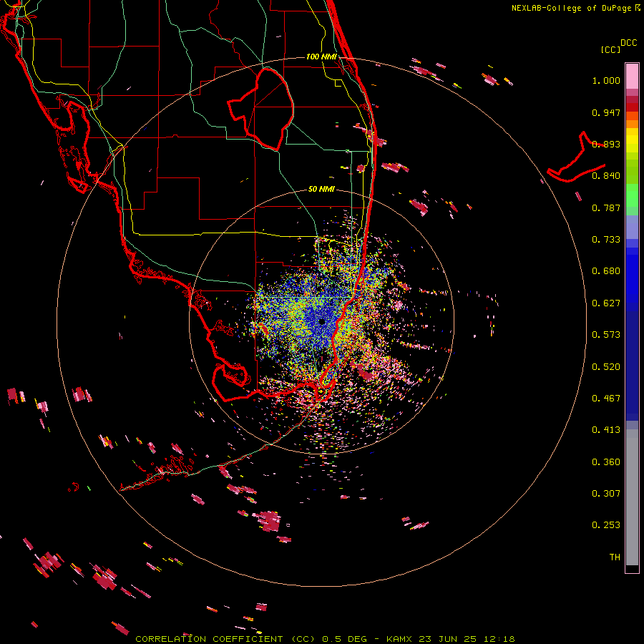
Task: Click the 0.307 scale value
Action: point(606,494)
